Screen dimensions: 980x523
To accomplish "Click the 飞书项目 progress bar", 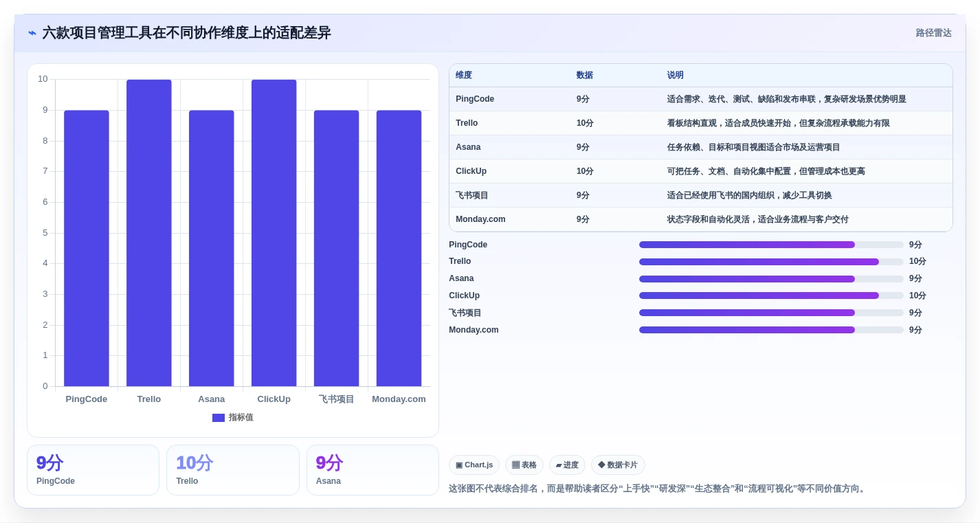I will pos(771,313).
